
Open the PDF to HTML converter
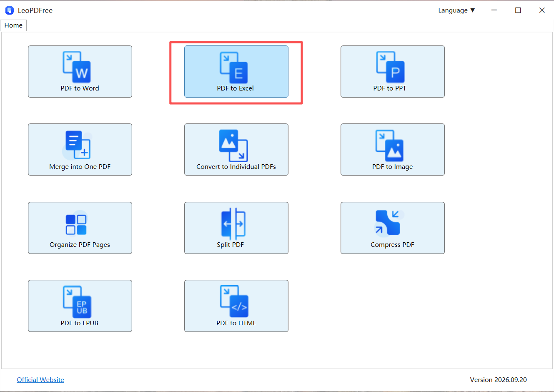click(x=236, y=306)
